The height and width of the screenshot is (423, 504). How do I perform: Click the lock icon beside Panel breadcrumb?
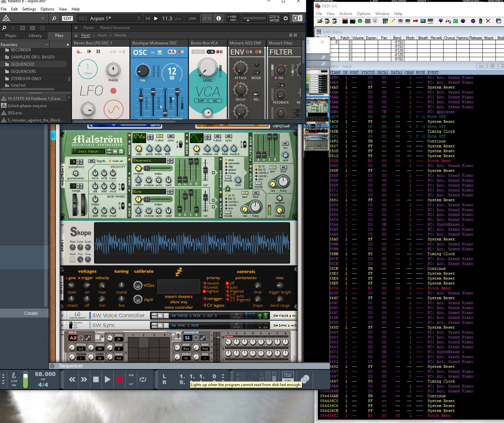pos(76,35)
